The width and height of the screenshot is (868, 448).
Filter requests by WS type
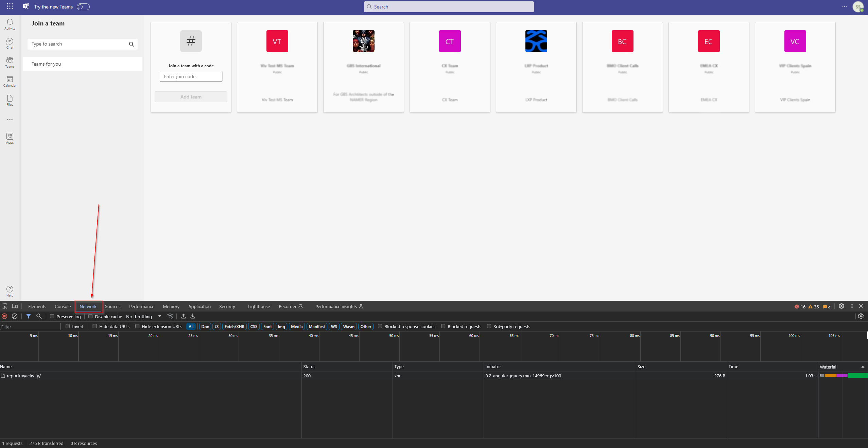click(334, 326)
